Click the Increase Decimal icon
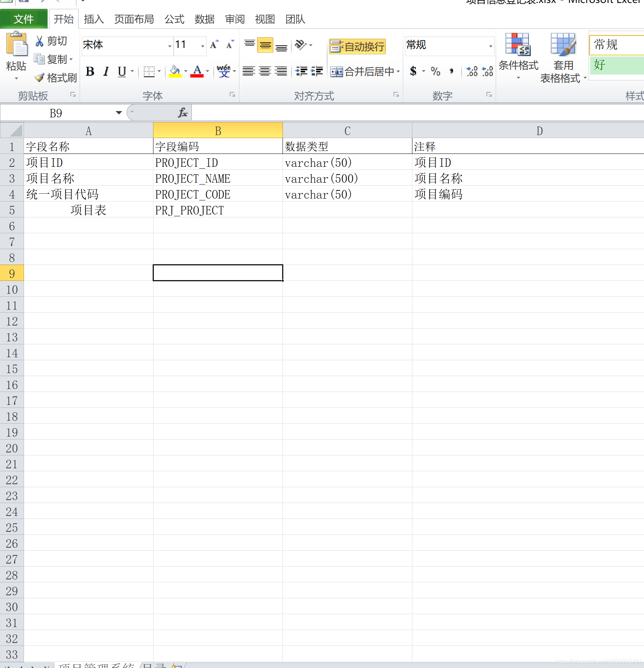The height and width of the screenshot is (668, 644). pyautogui.click(x=471, y=71)
